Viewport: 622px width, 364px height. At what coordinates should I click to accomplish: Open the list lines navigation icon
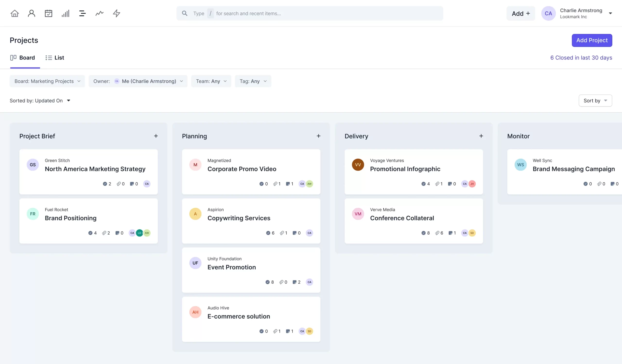pyautogui.click(x=82, y=13)
